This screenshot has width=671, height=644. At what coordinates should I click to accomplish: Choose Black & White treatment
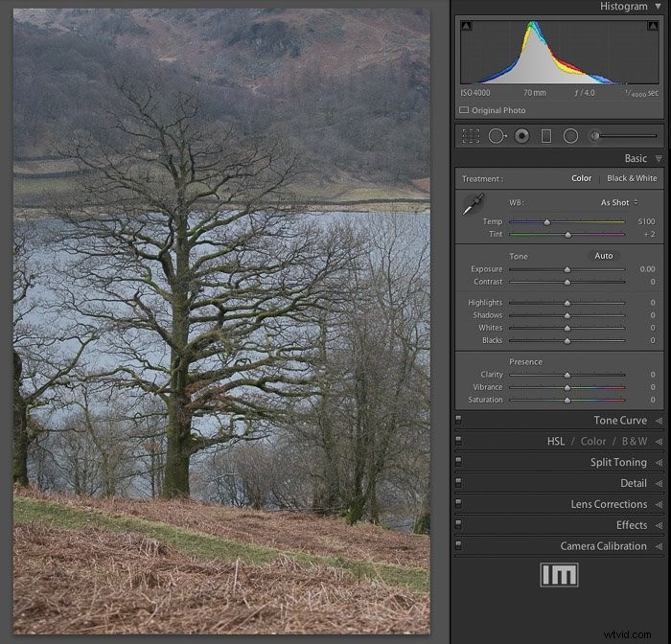click(632, 178)
